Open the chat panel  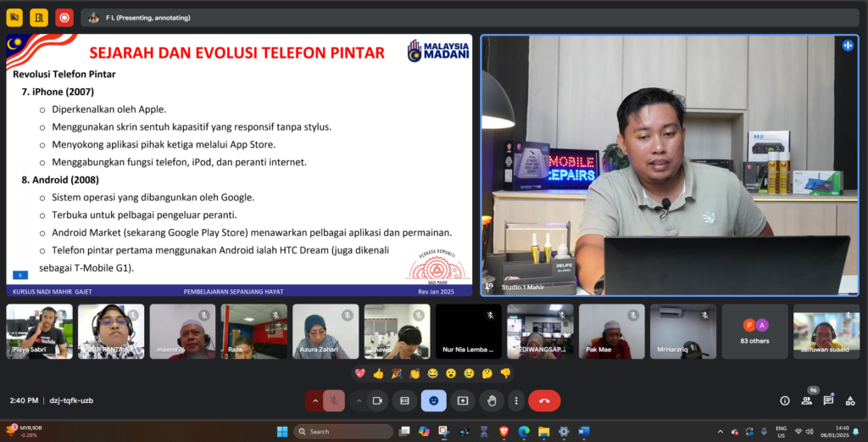tap(828, 400)
